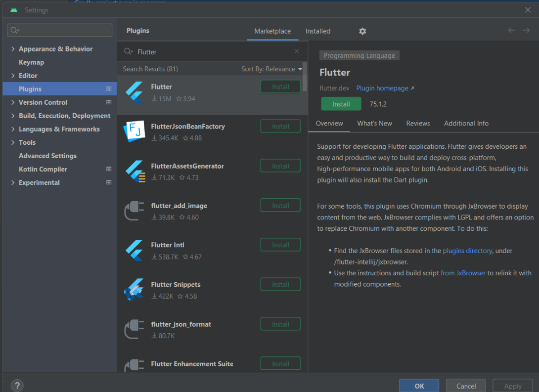Click the Flutter plugin logo icon
Screen dimensions: 539x392
(134, 92)
